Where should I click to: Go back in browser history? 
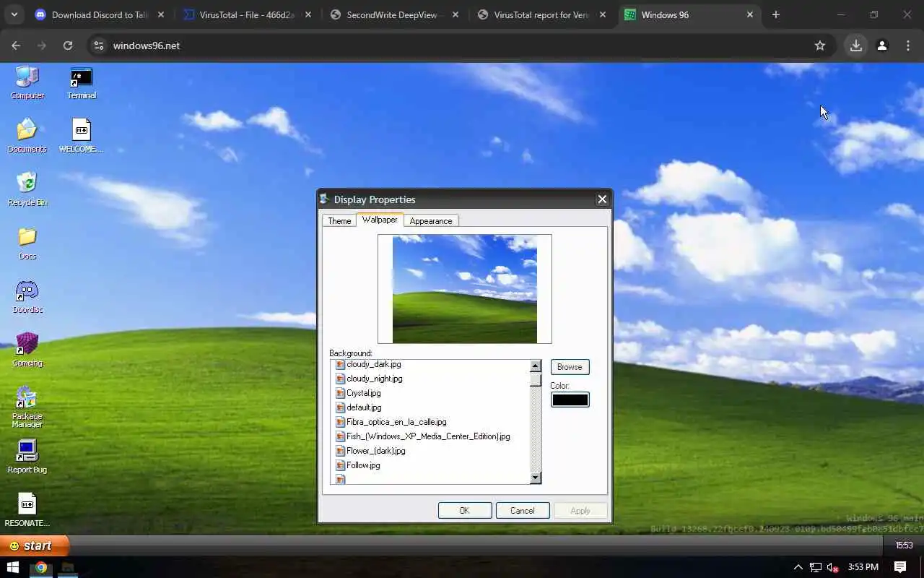[16, 46]
